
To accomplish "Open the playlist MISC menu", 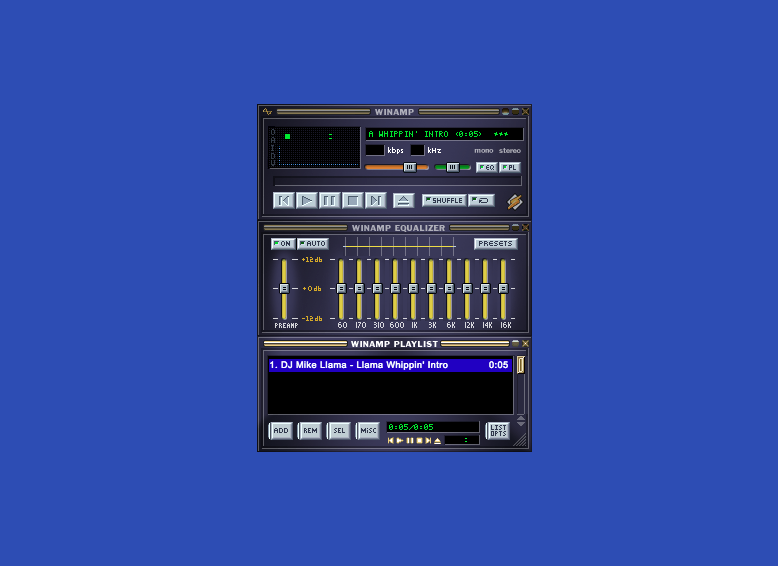I will click(368, 431).
